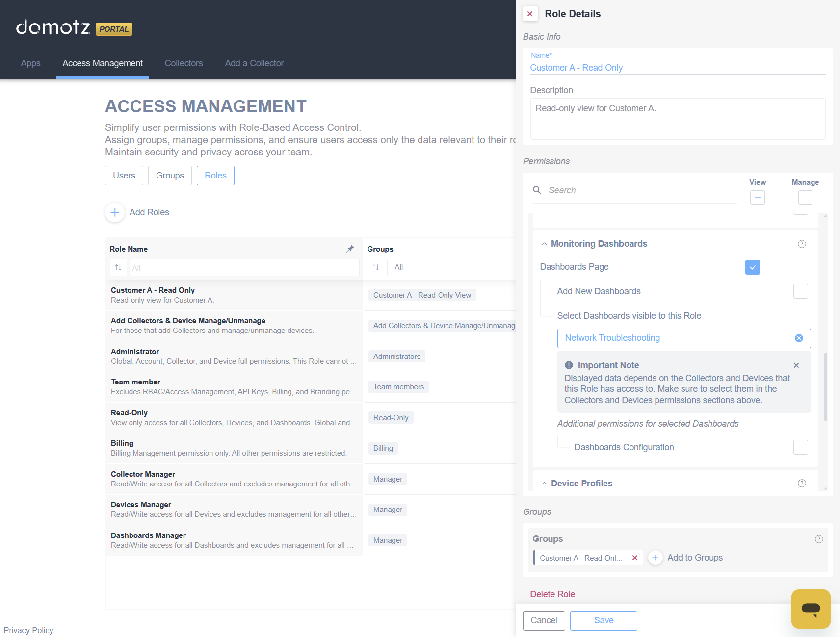
Task: Click the sort arrows under Role Name
Action: pos(118,267)
